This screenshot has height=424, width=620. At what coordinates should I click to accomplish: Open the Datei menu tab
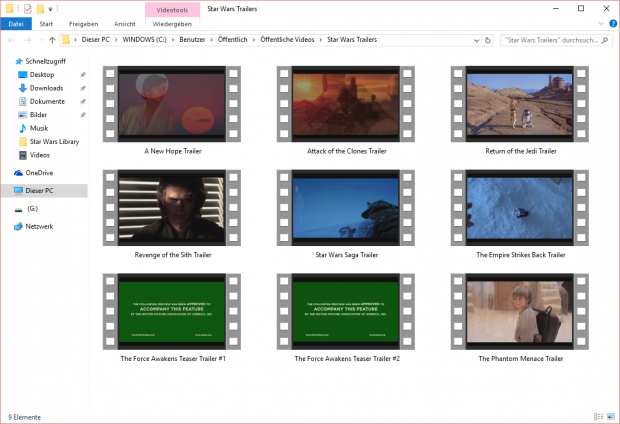click(15, 23)
